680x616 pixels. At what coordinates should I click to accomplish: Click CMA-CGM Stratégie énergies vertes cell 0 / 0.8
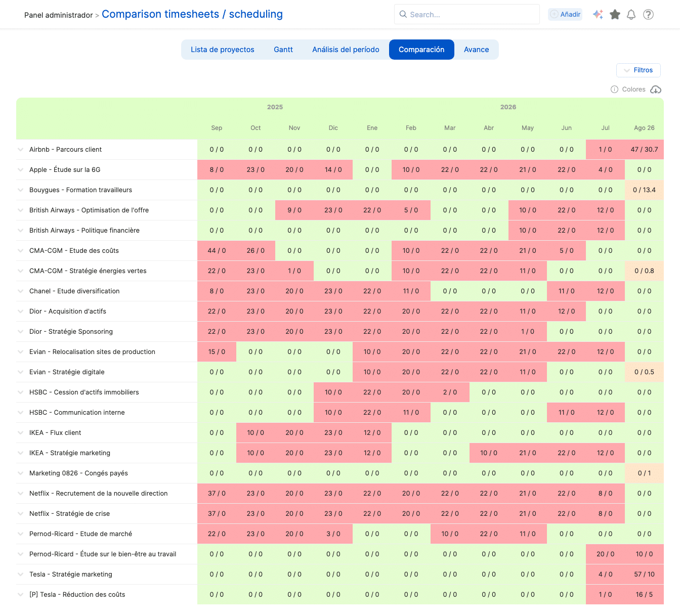644,271
